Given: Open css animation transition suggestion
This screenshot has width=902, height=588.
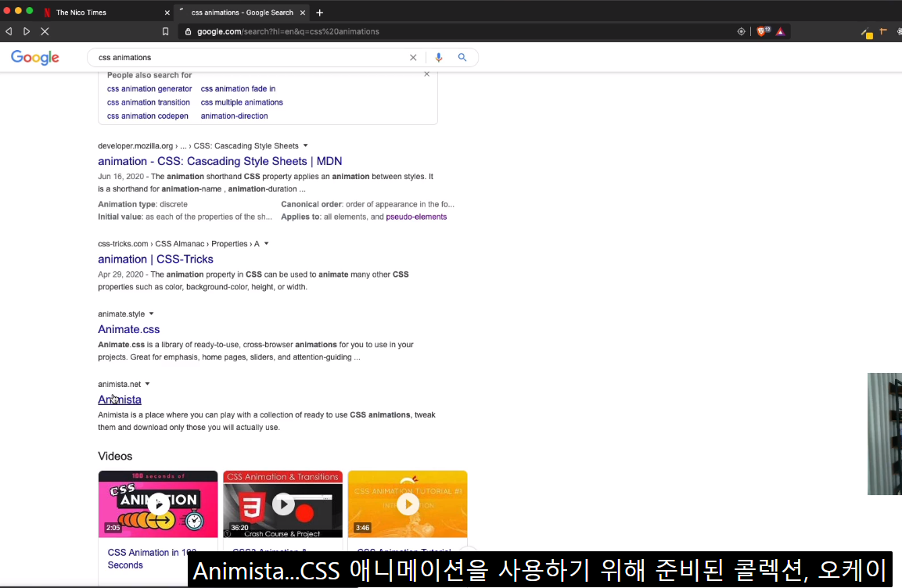Looking at the screenshot, I should [x=149, y=102].
